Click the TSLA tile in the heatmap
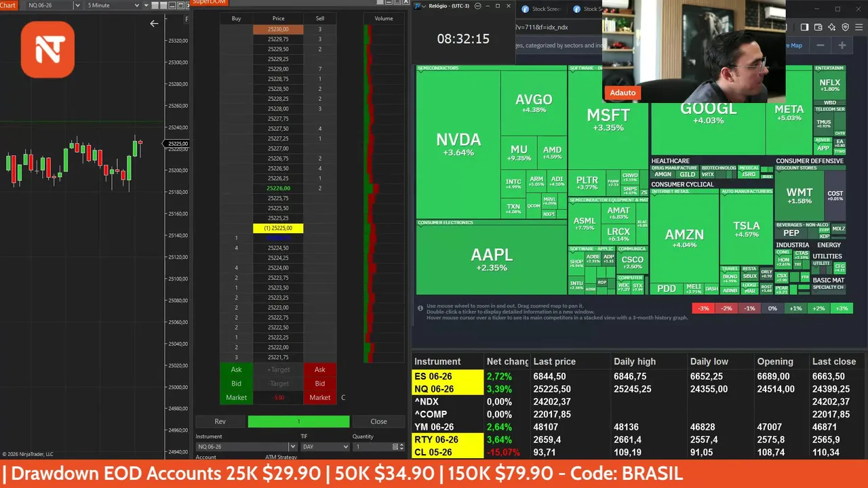 747,229
